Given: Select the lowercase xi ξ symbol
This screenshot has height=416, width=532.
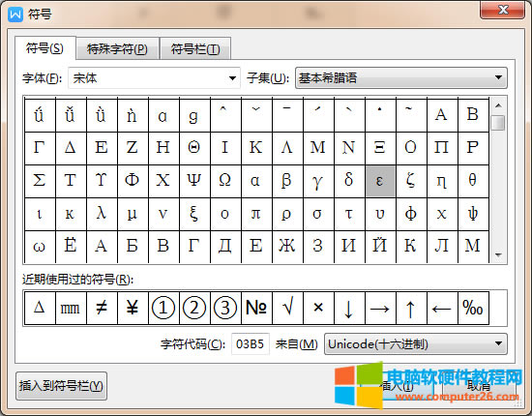Looking at the screenshot, I should [194, 214].
